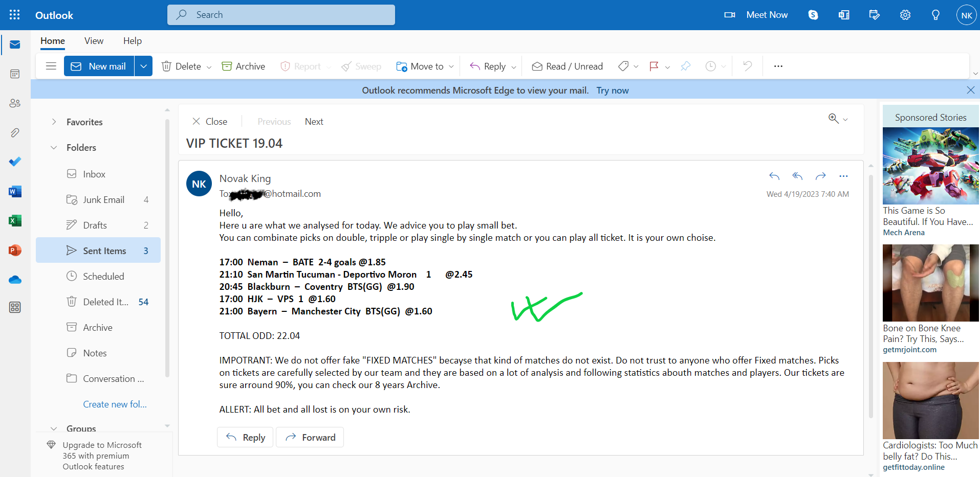Switch to the Help tab
This screenshot has height=477, width=980.
133,41
